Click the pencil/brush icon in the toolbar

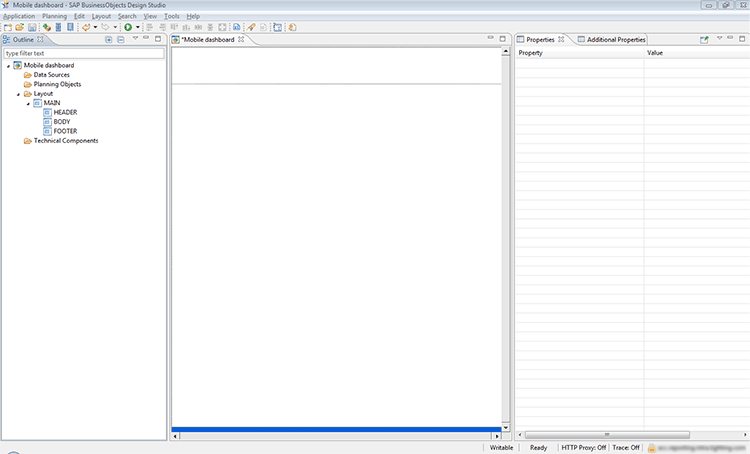tap(251, 27)
